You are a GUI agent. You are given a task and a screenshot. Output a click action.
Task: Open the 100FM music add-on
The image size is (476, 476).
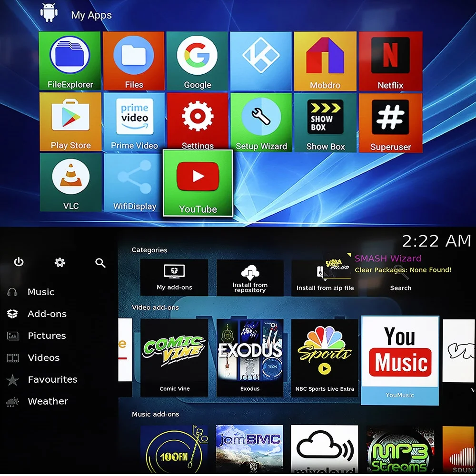click(x=174, y=449)
